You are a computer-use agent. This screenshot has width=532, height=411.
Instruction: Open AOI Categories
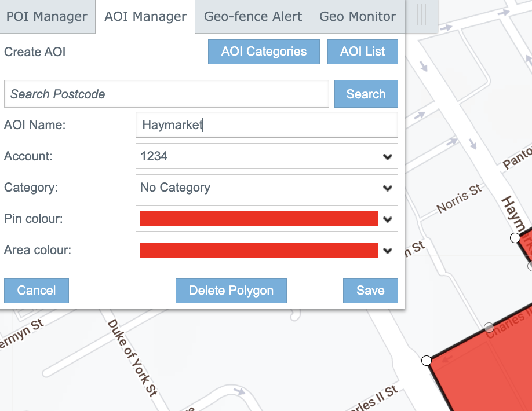tap(264, 52)
